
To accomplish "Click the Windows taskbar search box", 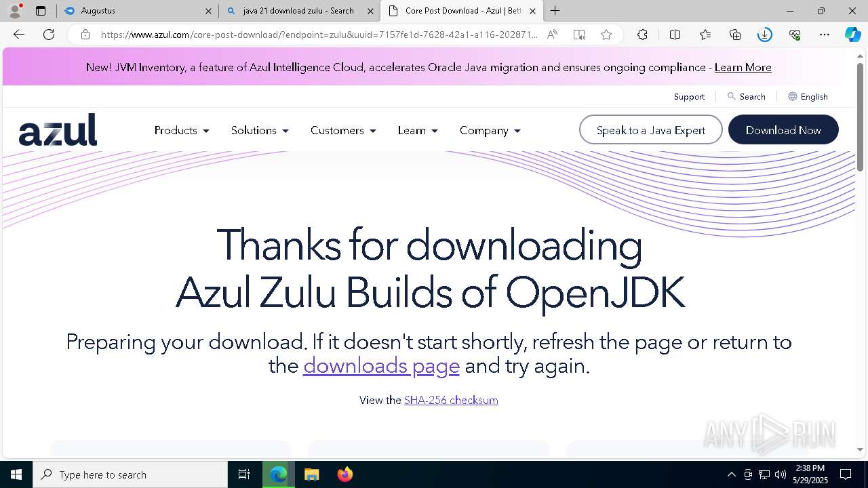I will tap(130, 474).
